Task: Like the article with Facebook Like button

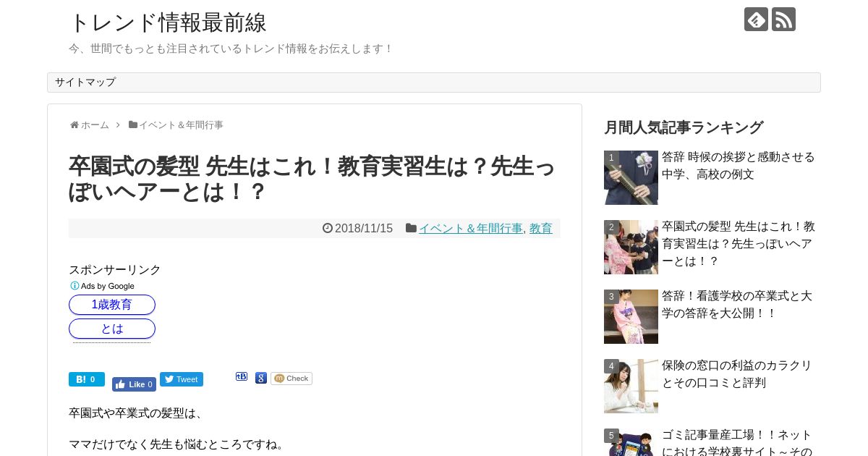Action: pyautogui.click(x=134, y=384)
